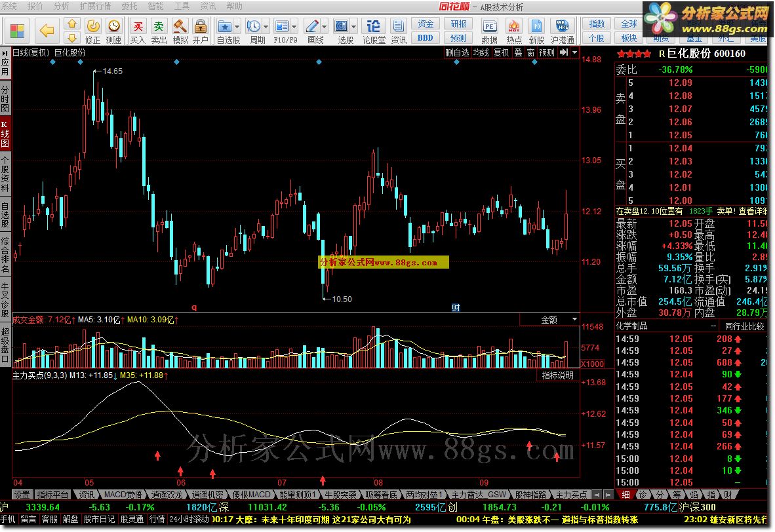775x532 pixels.
Task: Open the 资讯 news document icon
Action: pos(399,31)
